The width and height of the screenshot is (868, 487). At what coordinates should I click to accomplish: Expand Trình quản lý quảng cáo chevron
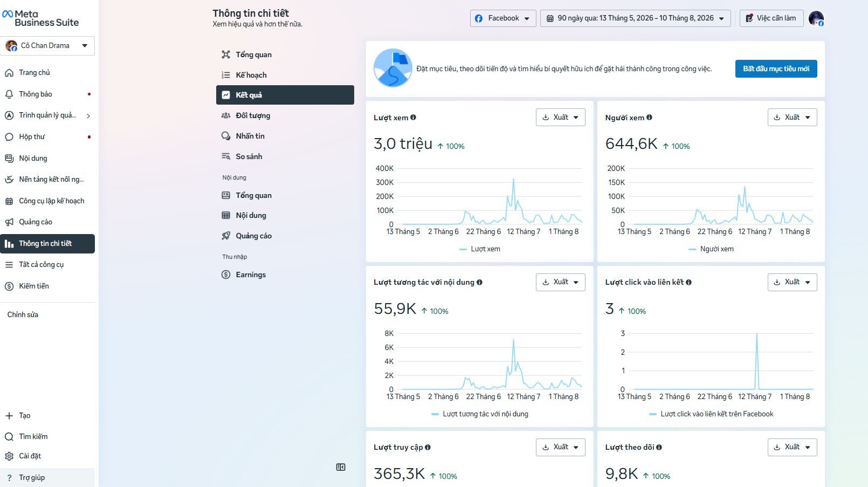coord(88,116)
